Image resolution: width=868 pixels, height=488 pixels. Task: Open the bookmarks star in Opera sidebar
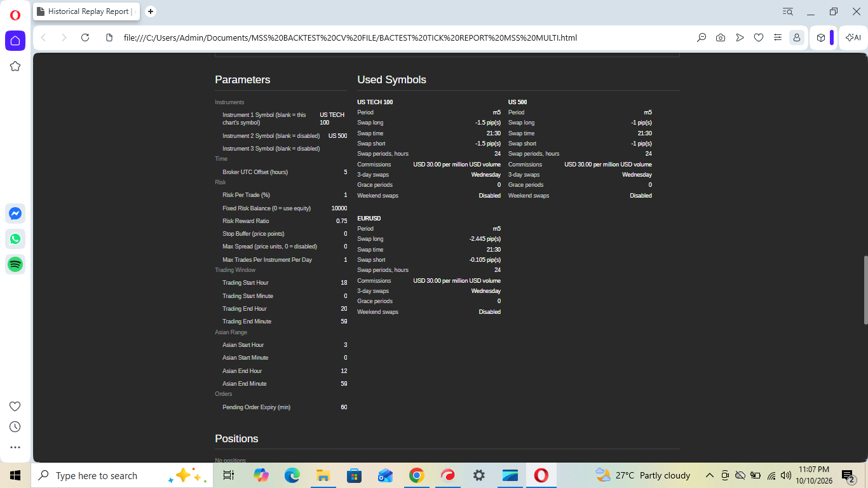[x=15, y=66]
